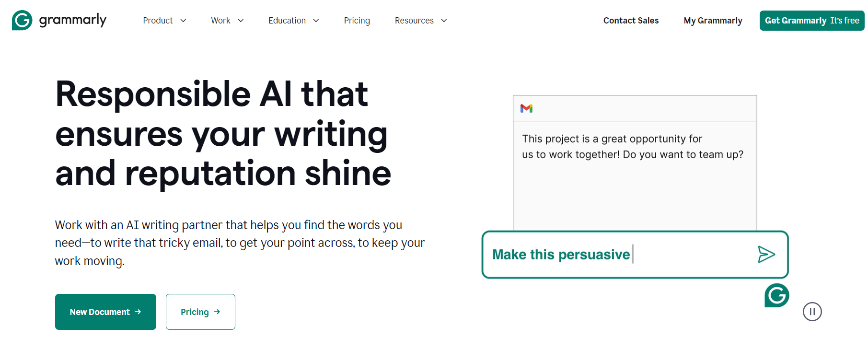Go to My Grammarly

(713, 21)
